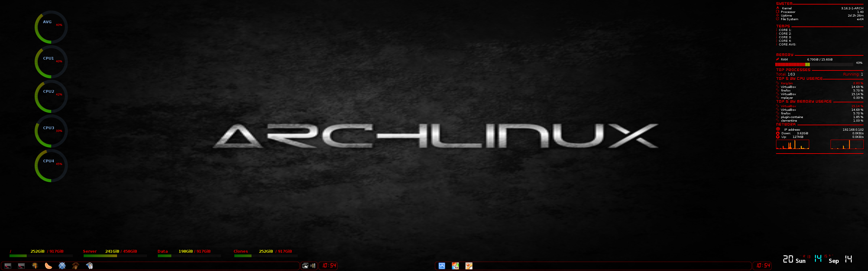868x271 pixels.
Task: Click the upload arrow icon beside Up
Action: coord(778,137)
